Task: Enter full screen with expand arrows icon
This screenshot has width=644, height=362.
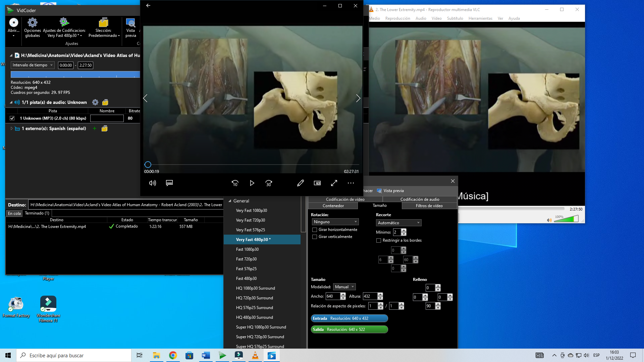Action: click(334, 183)
